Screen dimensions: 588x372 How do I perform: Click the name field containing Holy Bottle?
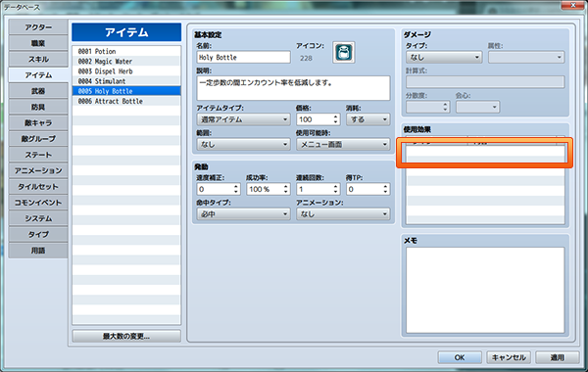(x=243, y=58)
